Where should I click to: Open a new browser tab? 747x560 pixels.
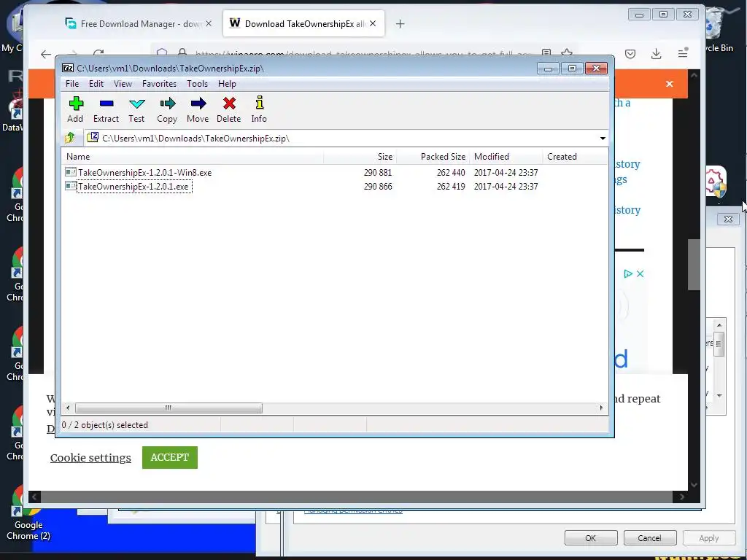[x=400, y=24]
